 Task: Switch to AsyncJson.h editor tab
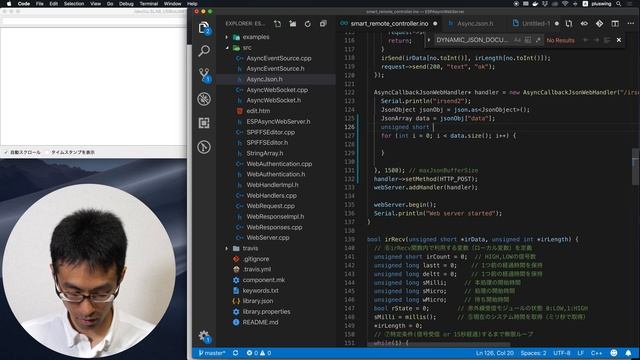[475, 24]
